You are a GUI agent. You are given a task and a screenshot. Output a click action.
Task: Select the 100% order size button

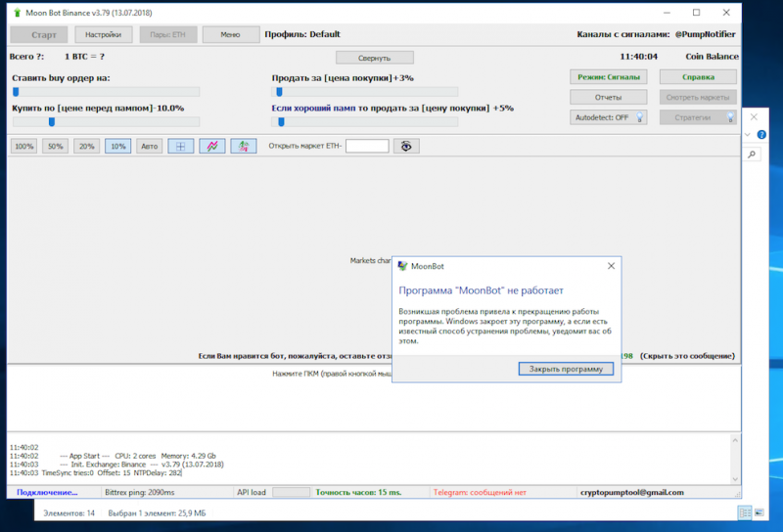click(23, 147)
